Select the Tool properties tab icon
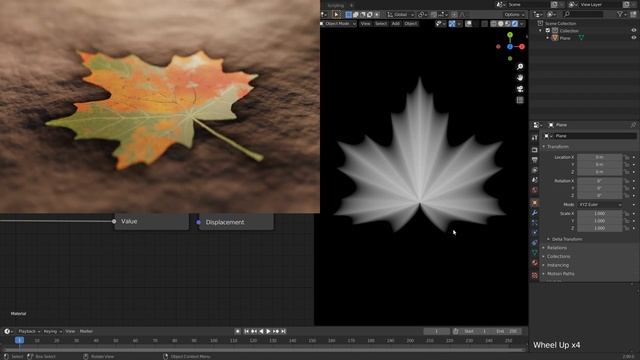This screenshot has height=360, width=640. coord(535,138)
